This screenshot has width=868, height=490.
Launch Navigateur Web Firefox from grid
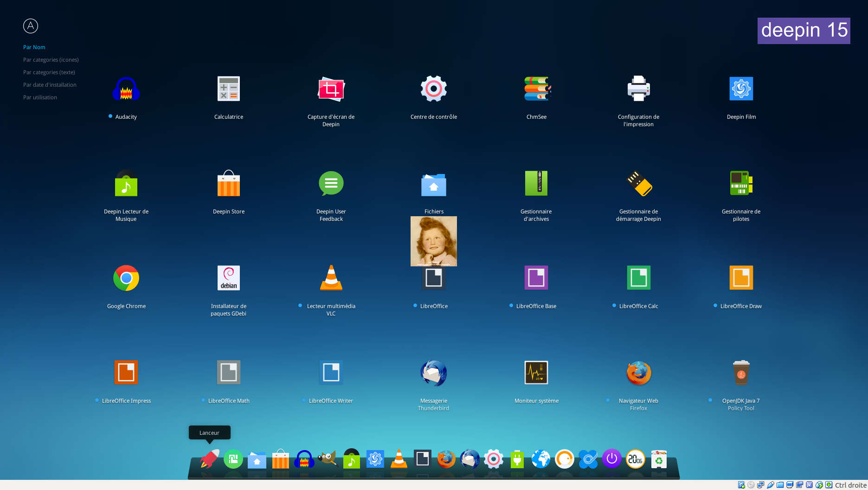(639, 373)
